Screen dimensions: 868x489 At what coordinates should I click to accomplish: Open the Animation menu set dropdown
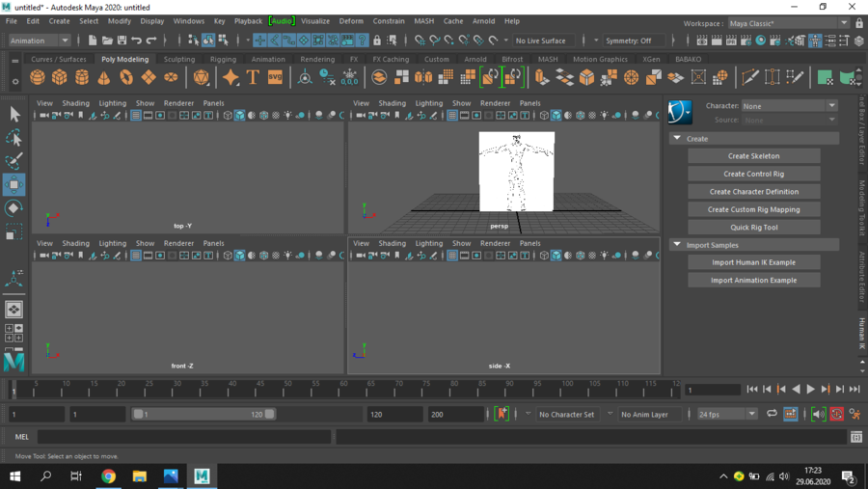coord(39,41)
